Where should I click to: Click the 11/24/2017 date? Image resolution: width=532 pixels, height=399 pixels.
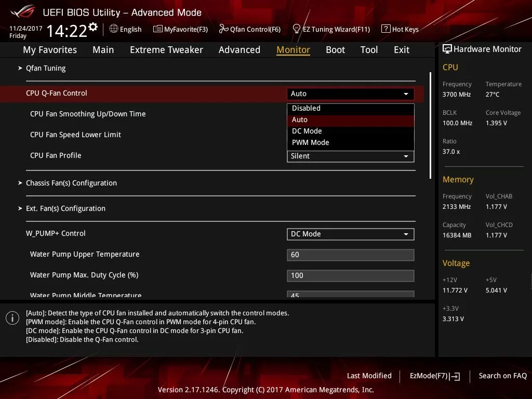tap(26, 29)
